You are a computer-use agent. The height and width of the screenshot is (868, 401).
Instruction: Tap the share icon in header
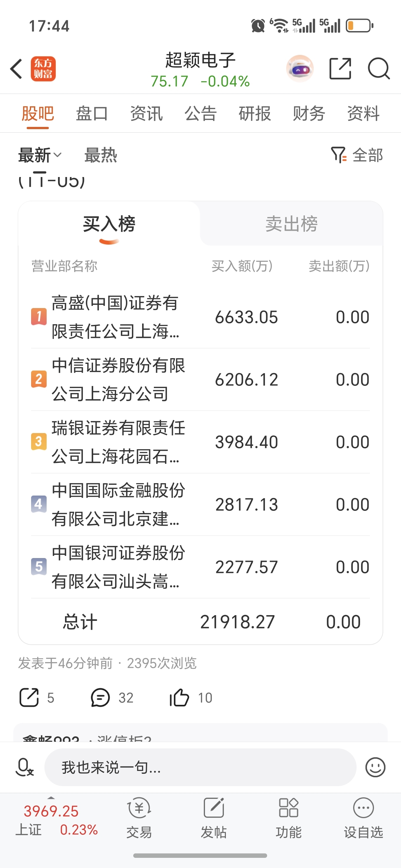(x=340, y=69)
